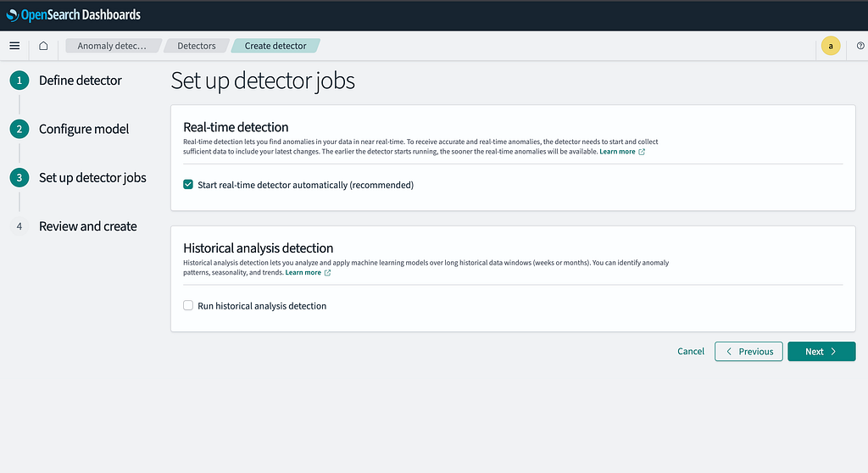The height and width of the screenshot is (473, 868).
Task: Uncheck Start real-time detector automatically
Action: point(188,185)
